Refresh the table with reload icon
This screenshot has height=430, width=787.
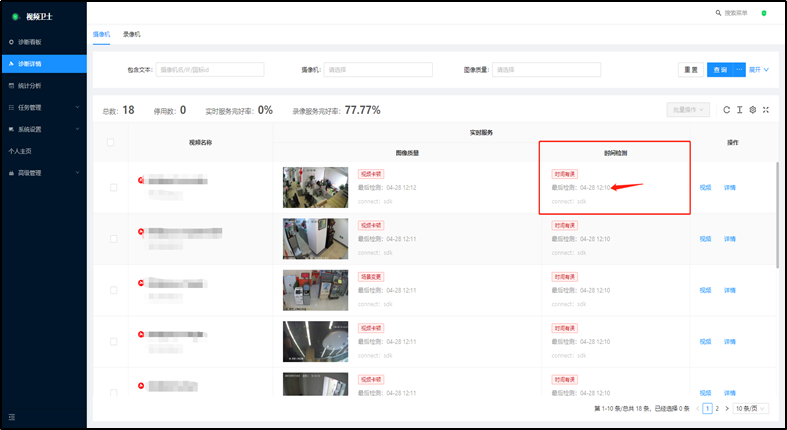click(726, 110)
